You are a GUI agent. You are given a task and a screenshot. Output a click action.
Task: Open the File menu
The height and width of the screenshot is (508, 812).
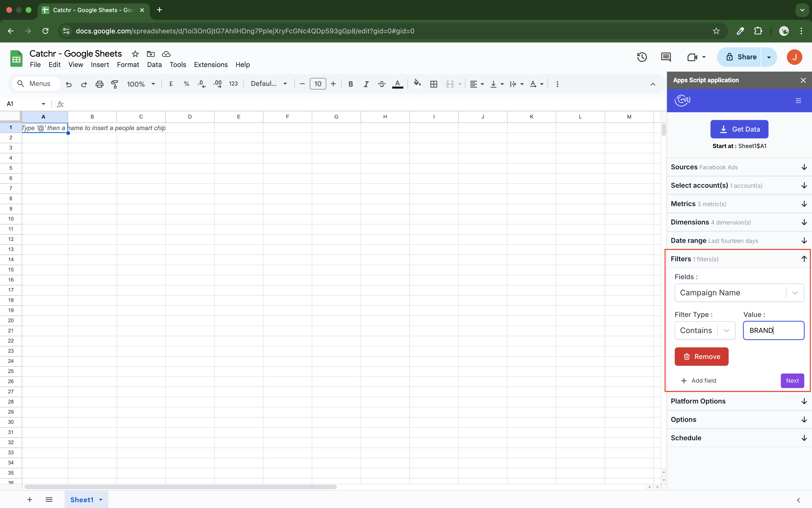[x=35, y=65]
